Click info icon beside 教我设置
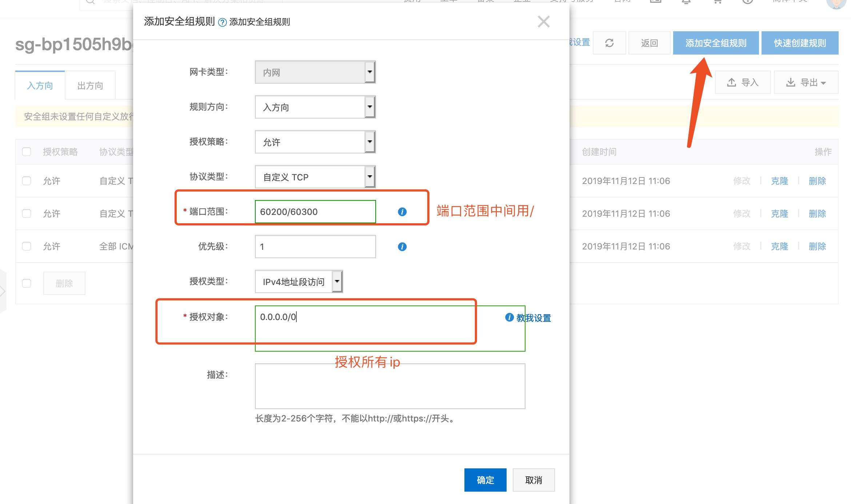Viewport: 851px width, 504px height. pyautogui.click(x=509, y=317)
